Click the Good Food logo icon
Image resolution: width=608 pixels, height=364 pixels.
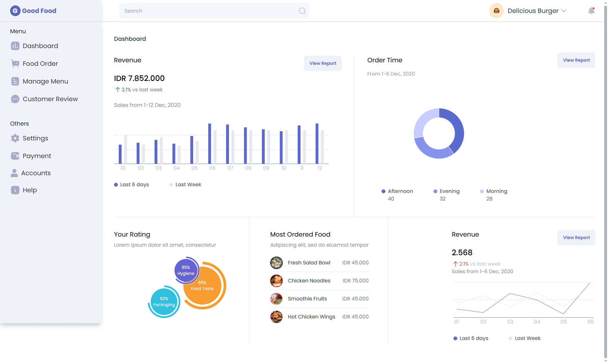tap(15, 11)
